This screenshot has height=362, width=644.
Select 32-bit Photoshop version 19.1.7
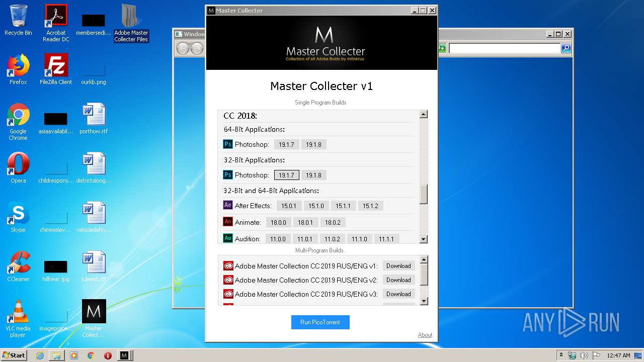point(286,175)
